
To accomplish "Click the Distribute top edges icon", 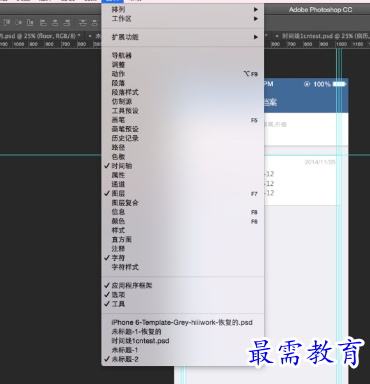I will [x=83, y=23].
